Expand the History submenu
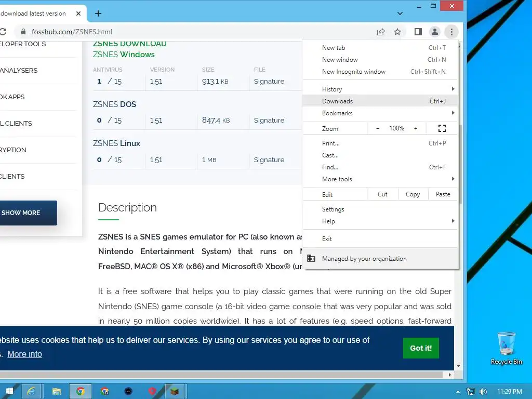Image resolution: width=532 pixels, height=399 pixels. click(x=380, y=89)
